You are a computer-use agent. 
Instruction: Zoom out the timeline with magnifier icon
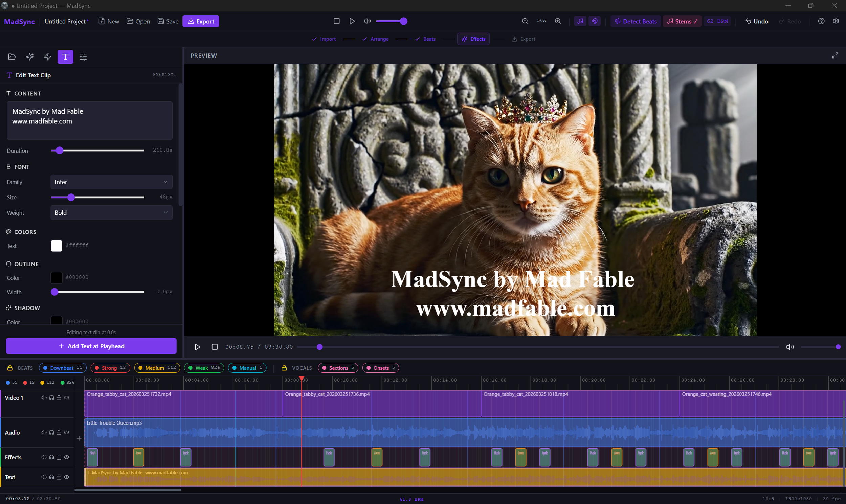[x=525, y=21]
